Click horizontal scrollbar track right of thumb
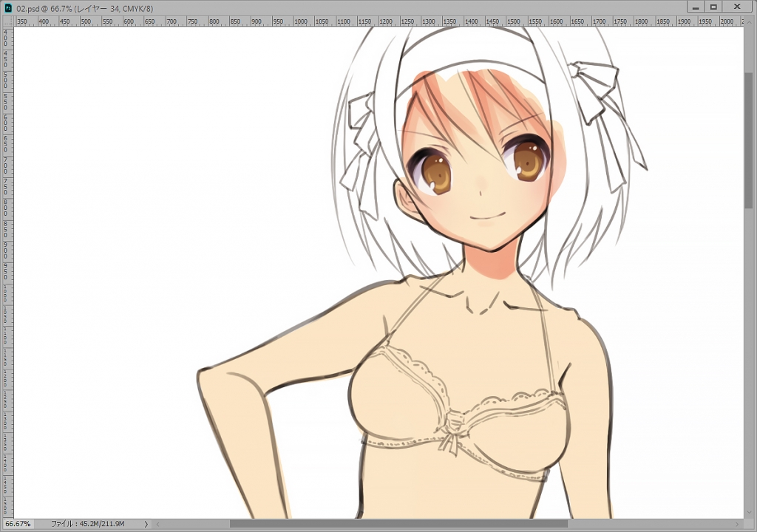The width and height of the screenshot is (757, 532). pos(651,524)
